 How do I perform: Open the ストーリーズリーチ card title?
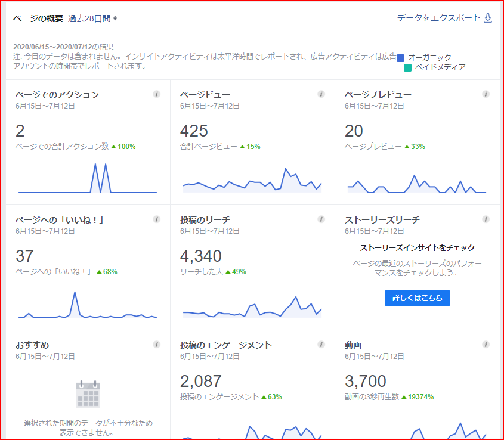point(382,220)
